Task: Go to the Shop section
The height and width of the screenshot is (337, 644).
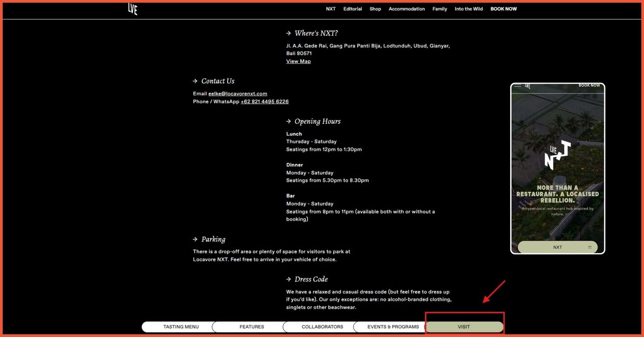Action: (x=375, y=9)
